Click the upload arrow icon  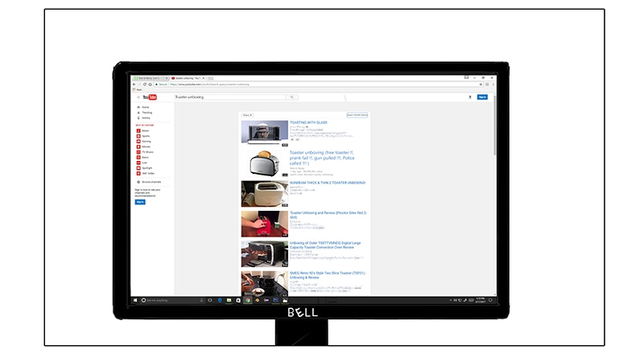[470, 97]
